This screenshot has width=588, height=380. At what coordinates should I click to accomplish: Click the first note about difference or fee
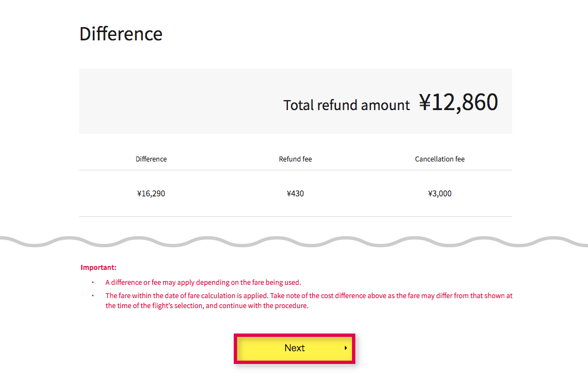point(203,282)
